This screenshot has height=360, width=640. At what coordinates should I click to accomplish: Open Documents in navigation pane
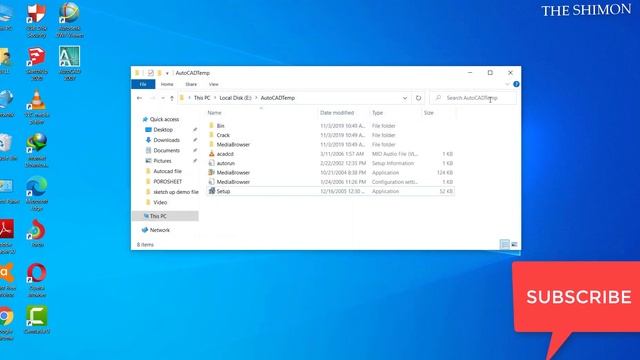[166, 151]
